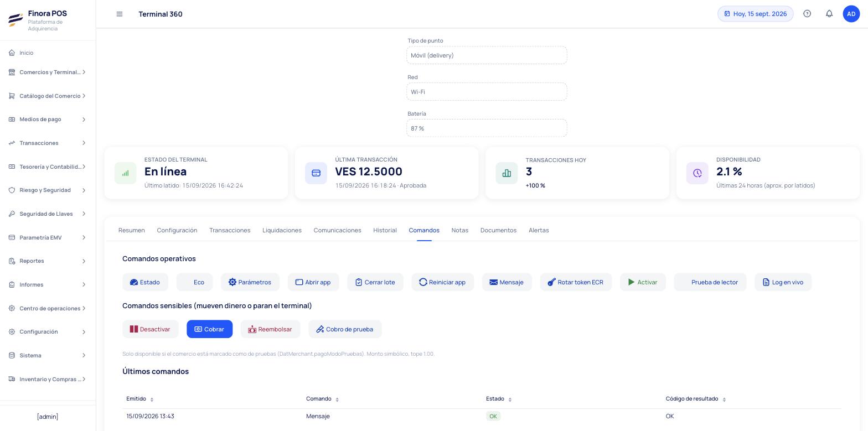Click the Desactivar command button
The width and height of the screenshot is (868, 431).
click(x=151, y=329)
